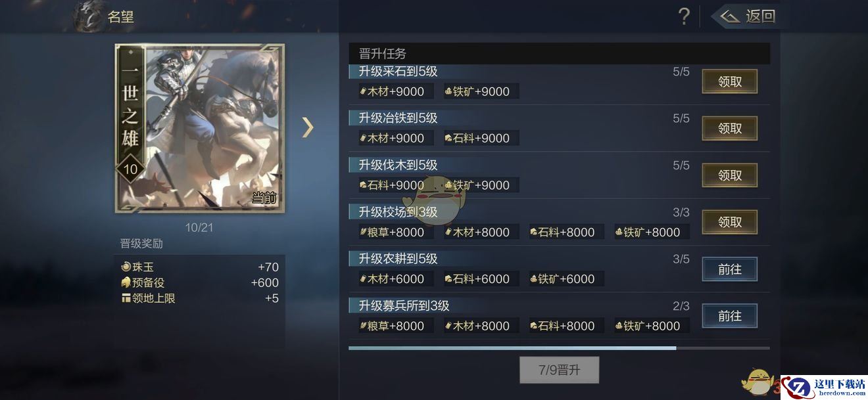
Task: Claim reward for 升级采石到5级
Action: 730,81
